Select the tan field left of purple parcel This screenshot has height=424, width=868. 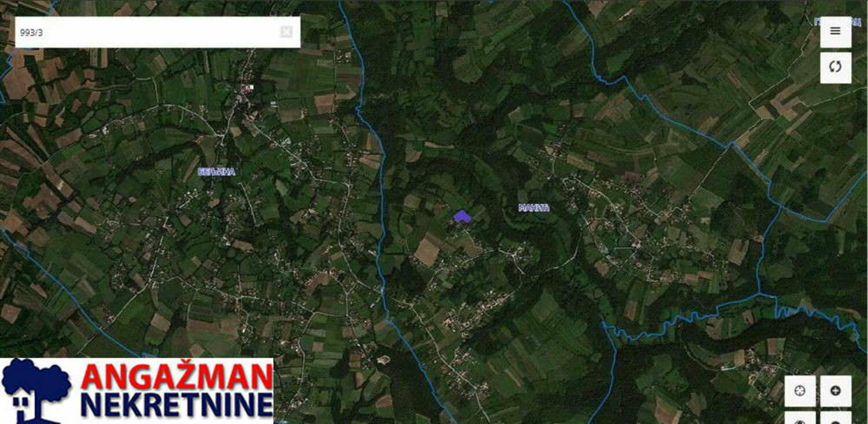(x=412, y=201)
